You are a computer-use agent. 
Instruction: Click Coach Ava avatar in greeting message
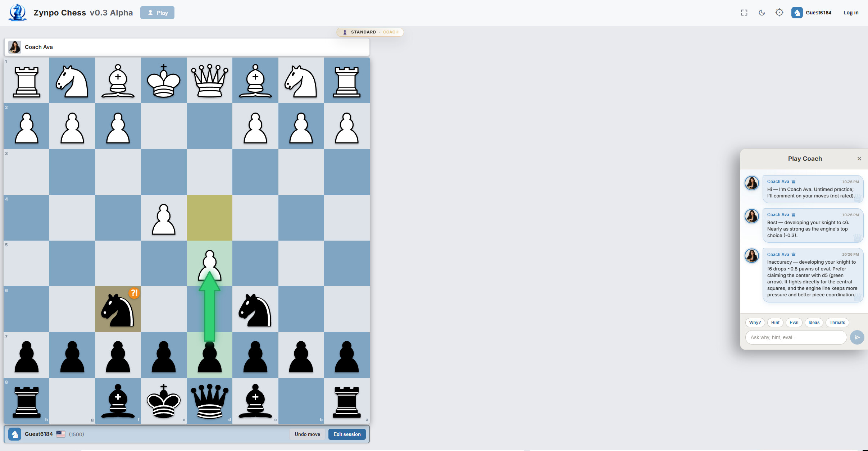tap(751, 183)
